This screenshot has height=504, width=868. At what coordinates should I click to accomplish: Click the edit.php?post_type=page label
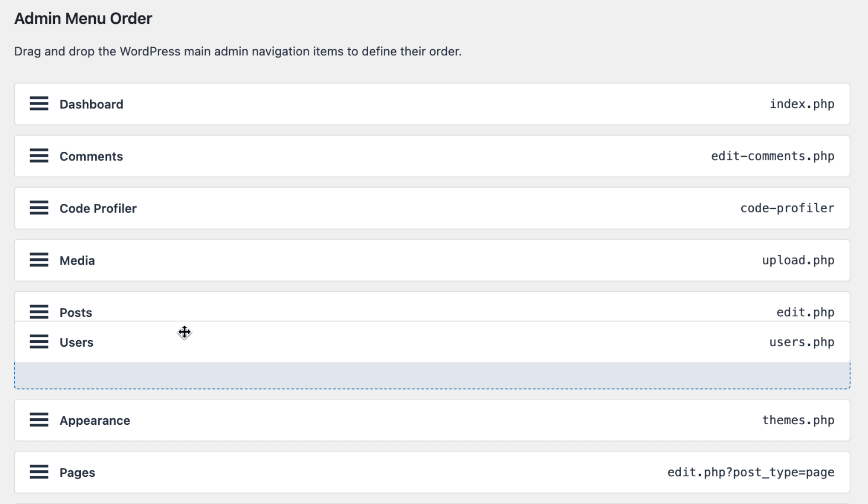pyautogui.click(x=750, y=472)
